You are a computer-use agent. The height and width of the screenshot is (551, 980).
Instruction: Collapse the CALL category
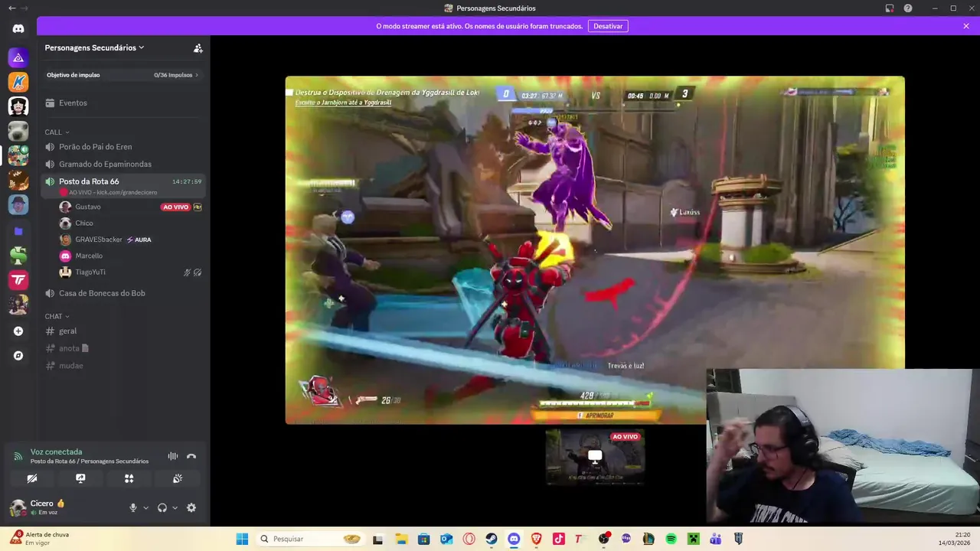point(57,132)
